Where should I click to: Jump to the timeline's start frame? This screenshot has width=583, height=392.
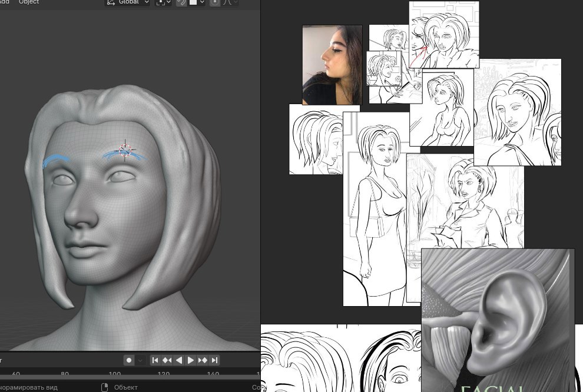point(155,360)
